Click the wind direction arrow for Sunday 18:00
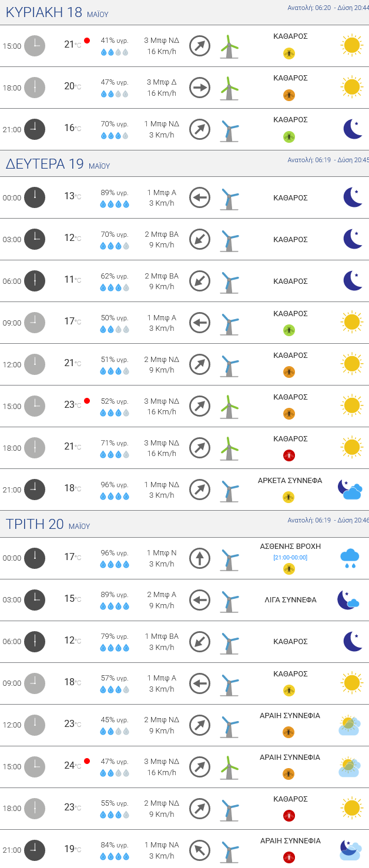Screen dimensions: 369x868 coord(200,88)
